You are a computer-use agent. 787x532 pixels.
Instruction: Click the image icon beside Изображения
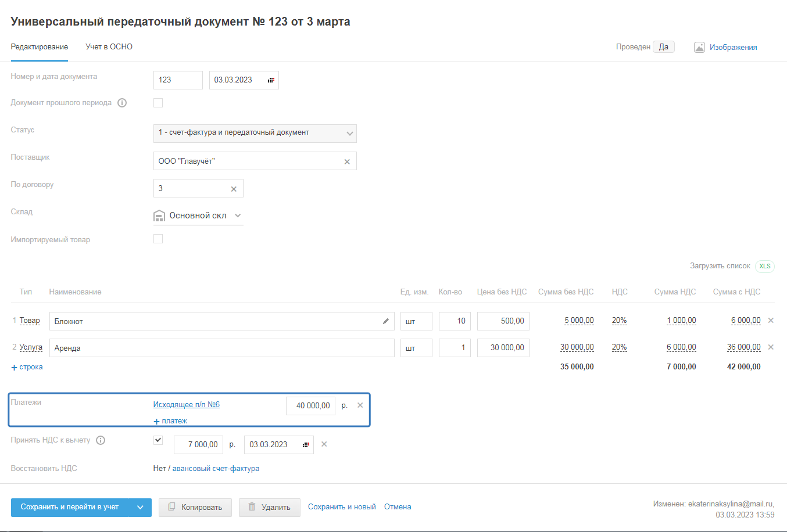(x=699, y=48)
